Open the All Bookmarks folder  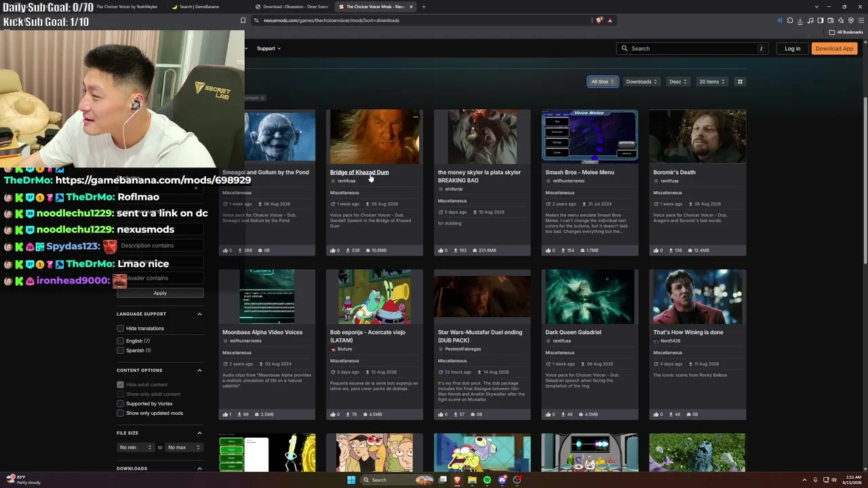(x=846, y=32)
